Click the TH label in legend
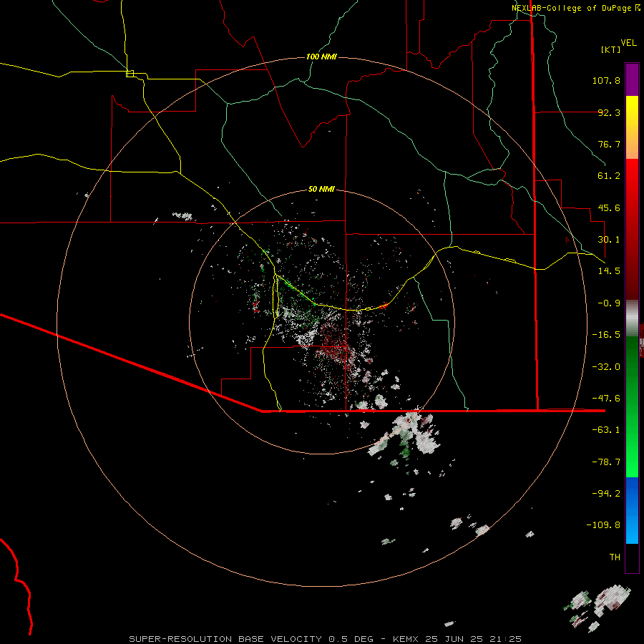The height and width of the screenshot is (644, 644). coord(615,557)
